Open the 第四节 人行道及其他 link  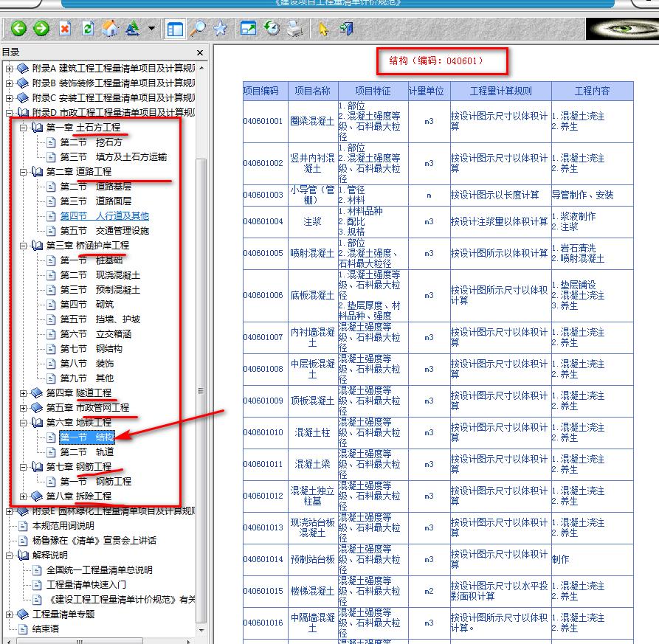pos(104,216)
